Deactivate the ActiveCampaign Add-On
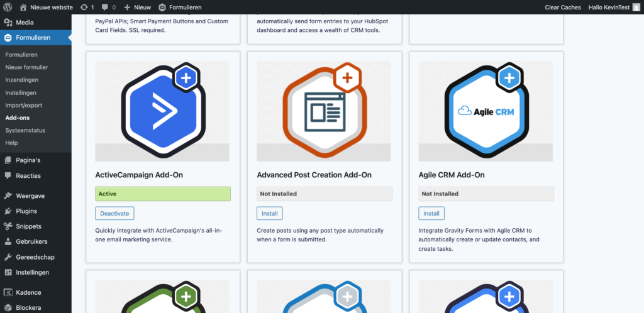The image size is (644, 313). click(114, 213)
